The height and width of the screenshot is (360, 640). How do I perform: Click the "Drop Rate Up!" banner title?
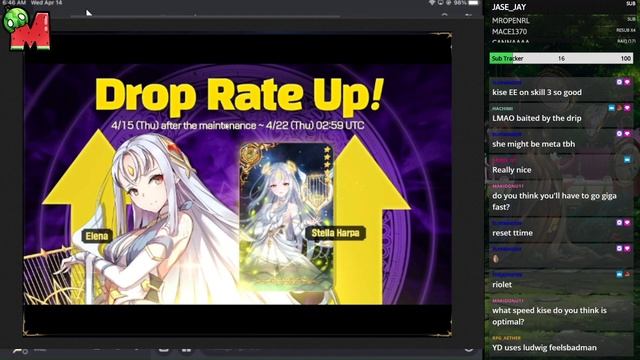pyautogui.click(x=240, y=96)
